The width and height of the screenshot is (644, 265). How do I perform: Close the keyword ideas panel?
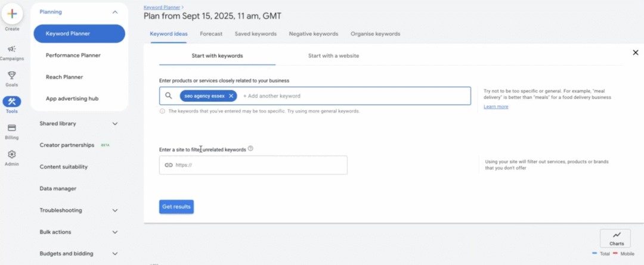click(636, 52)
